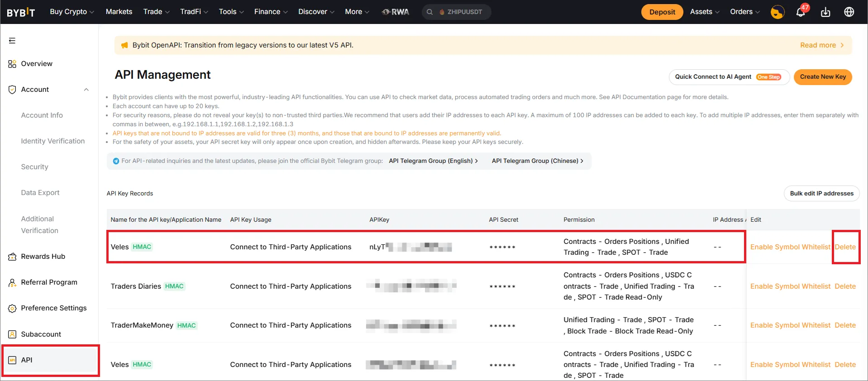Expand the TradFi dropdown menu

point(194,12)
